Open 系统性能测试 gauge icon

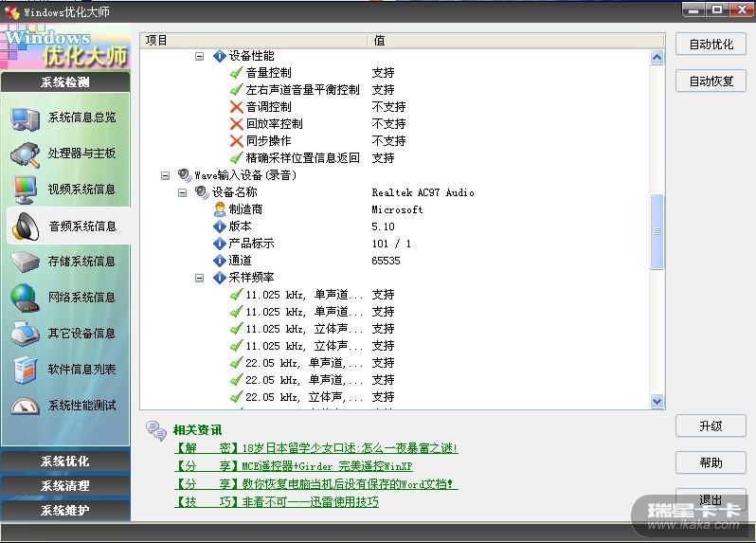[25, 406]
